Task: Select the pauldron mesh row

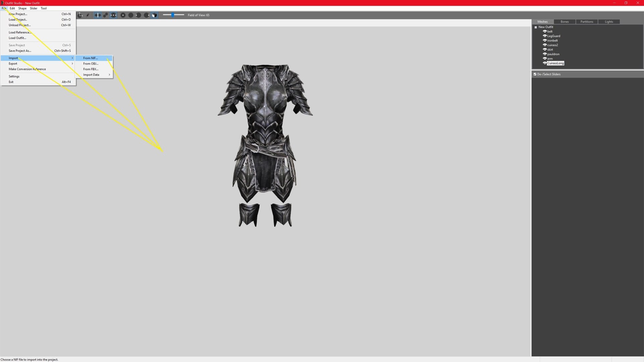Action: (553, 54)
